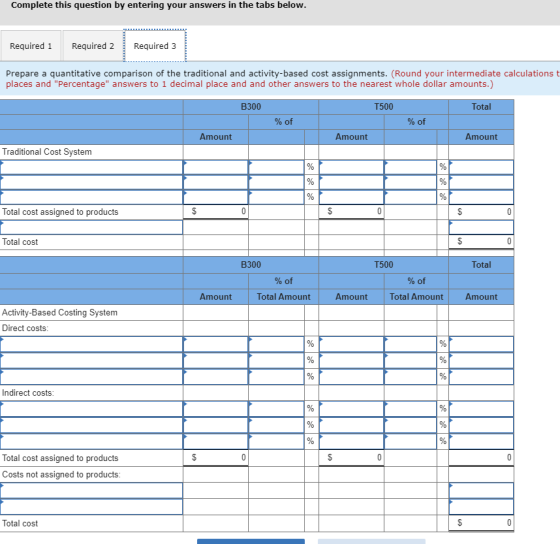Click the dark blue button below the table

(x=251, y=541)
